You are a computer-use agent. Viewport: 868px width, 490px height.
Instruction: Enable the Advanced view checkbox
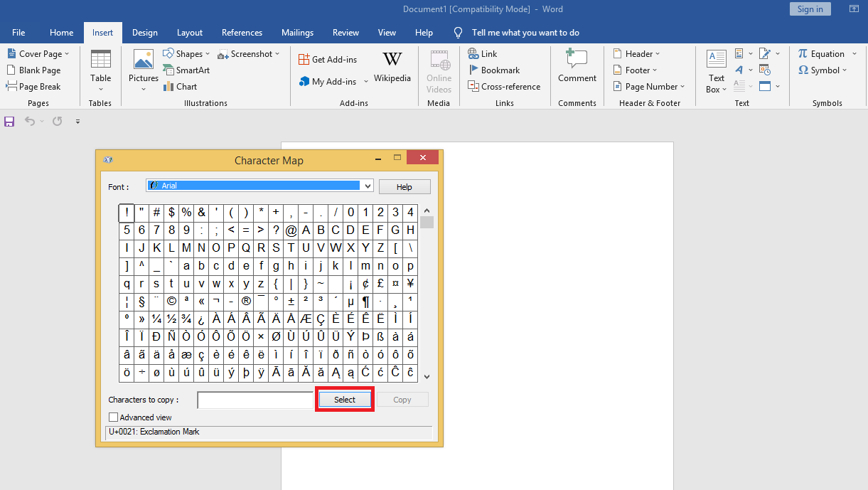tap(113, 417)
